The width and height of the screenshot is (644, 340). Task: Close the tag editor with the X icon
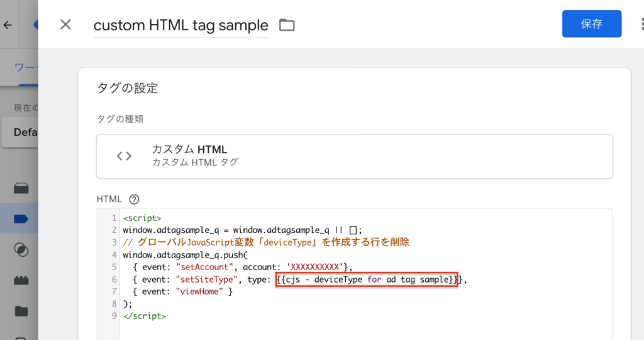(65, 25)
